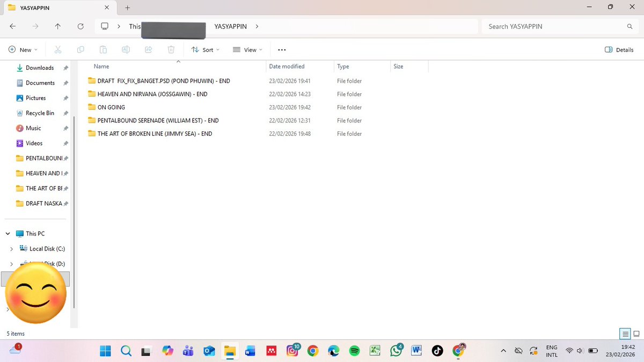The image size is (644, 362).
Task: Open TikTok from the taskbar
Action: coord(437,351)
